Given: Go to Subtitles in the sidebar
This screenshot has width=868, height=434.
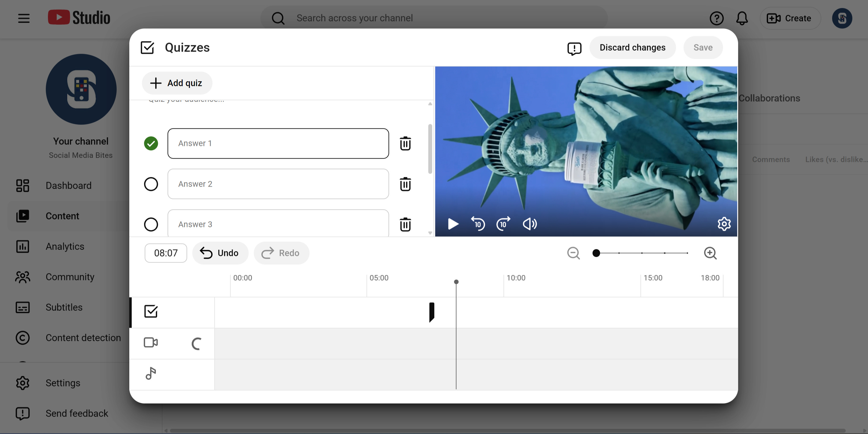Looking at the screenshot, I should tap(64, 307).
